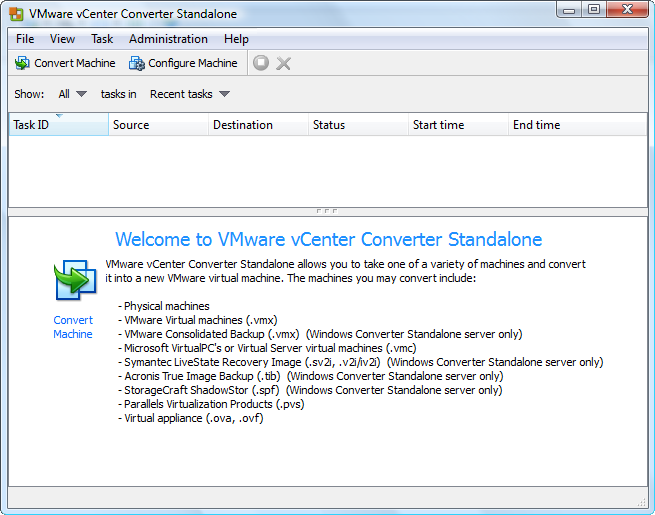Expand the Recent tasks dropdown
Image resolution: width=655 pixels, height=515 pixels.
(x=190, y=94)
